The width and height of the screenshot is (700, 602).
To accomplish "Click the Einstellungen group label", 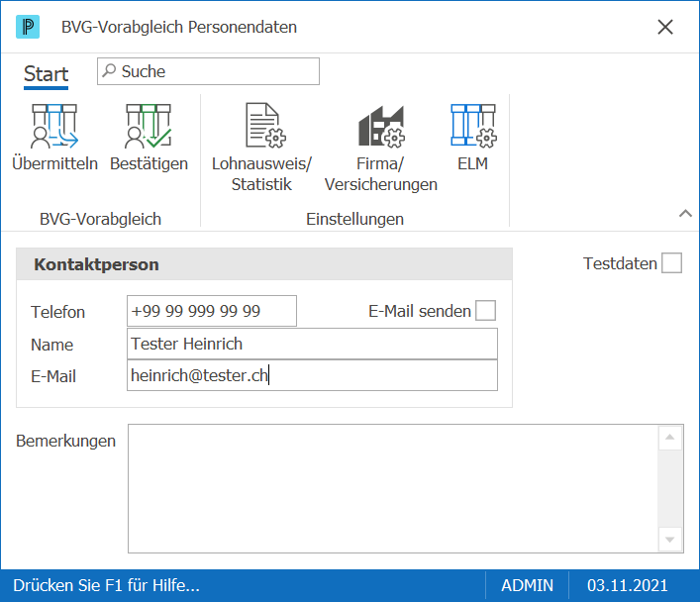I will pyautogui.click(x=354, y=219).
